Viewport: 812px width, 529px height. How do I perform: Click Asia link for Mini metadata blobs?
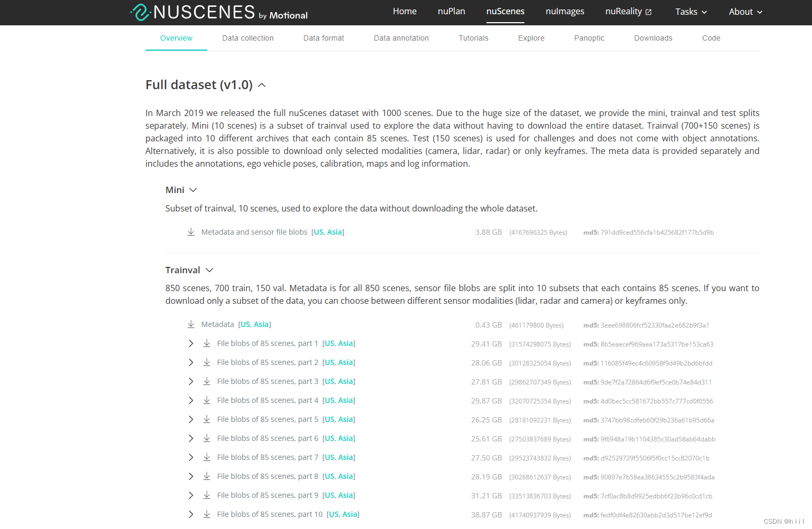[335, 232]
